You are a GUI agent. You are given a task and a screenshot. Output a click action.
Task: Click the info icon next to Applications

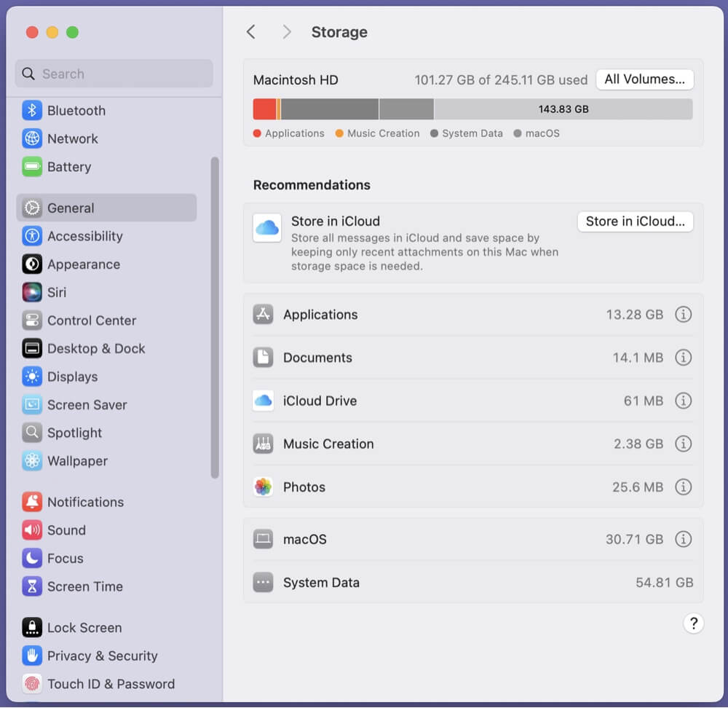(683, 315)
